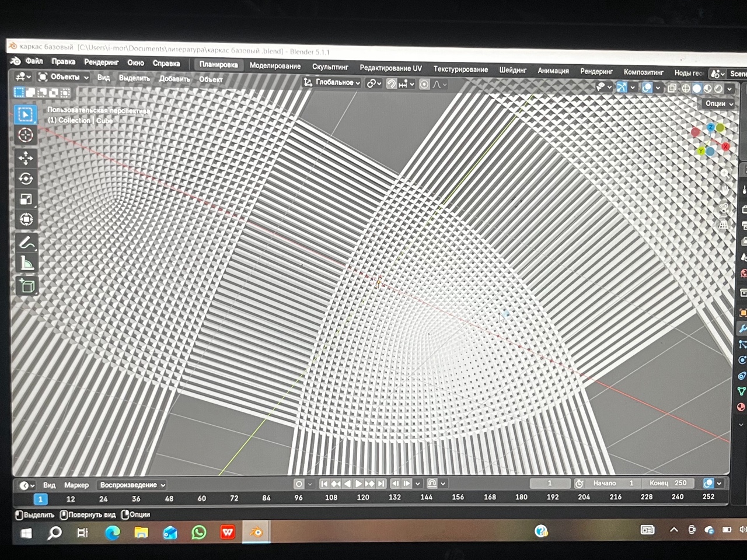This screenshot has width=747, height=560.
Task: Click the Конец end frame field
Action: (669, 483)
